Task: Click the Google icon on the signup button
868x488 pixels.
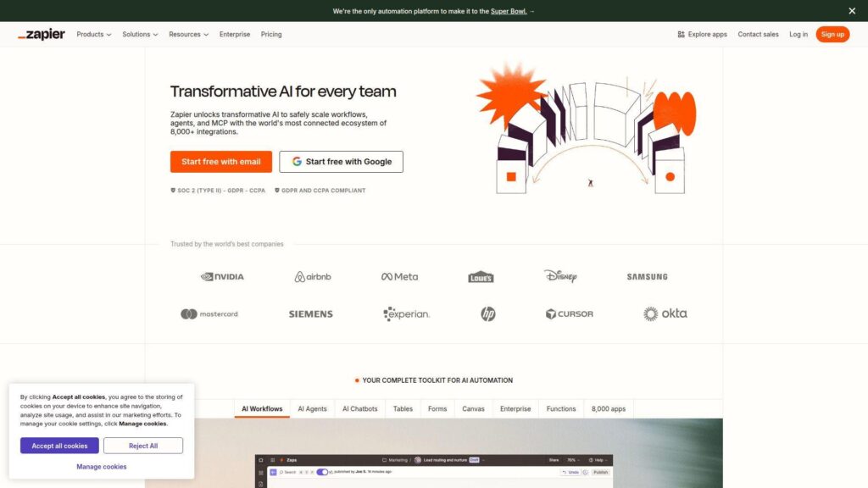Action: click(294, 161)
